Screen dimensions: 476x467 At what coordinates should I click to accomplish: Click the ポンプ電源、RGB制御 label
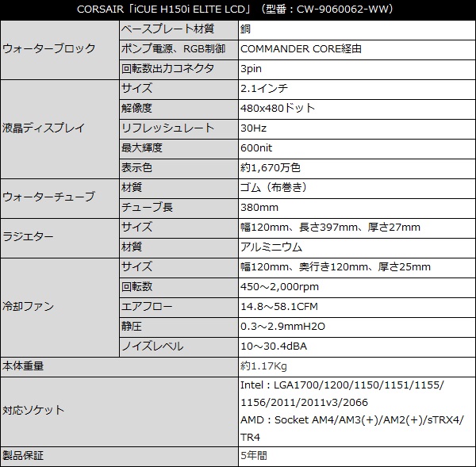coord(173,49)
